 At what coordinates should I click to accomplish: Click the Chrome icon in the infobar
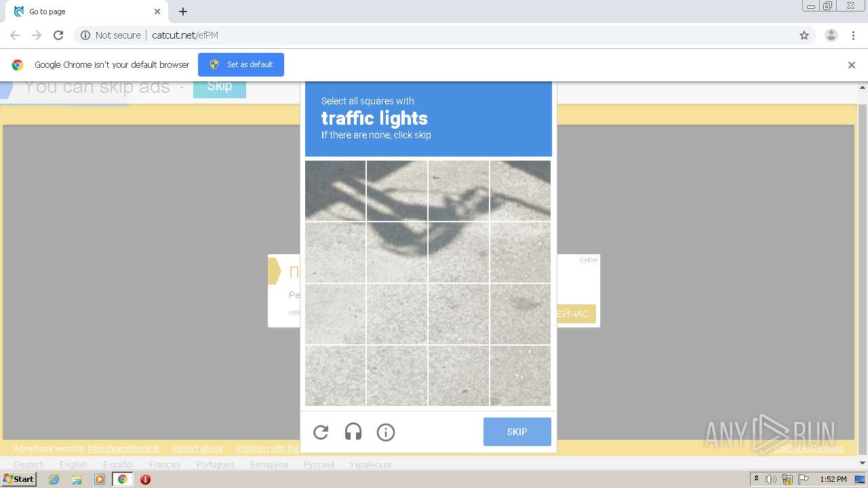[18, 65]
